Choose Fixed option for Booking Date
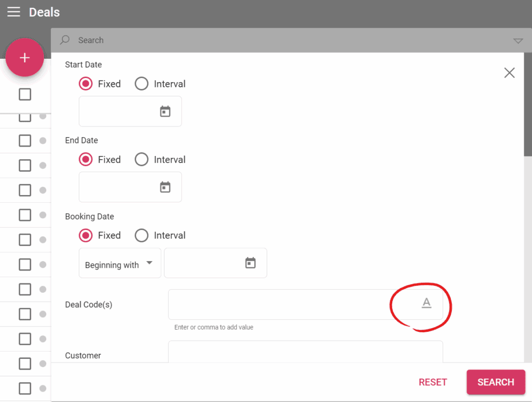The width and height of the screenshot is (532, 402). pos(86,236)
